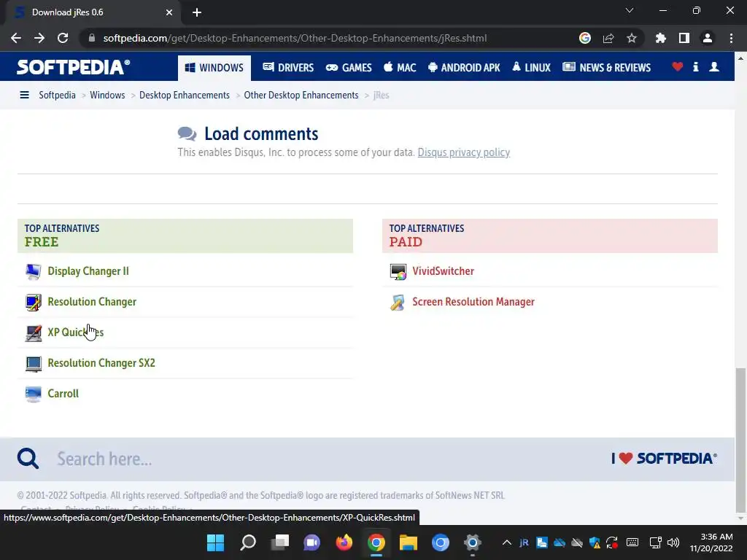Close the Download jRes 0.6 tab
747x560 pixels.
tap(169, 12)
